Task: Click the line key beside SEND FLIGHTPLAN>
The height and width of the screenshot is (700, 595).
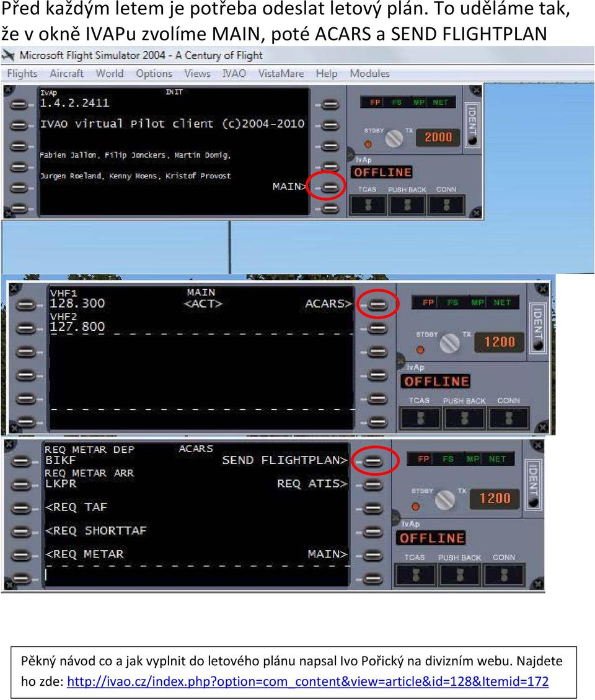Action: coord(374,461)
